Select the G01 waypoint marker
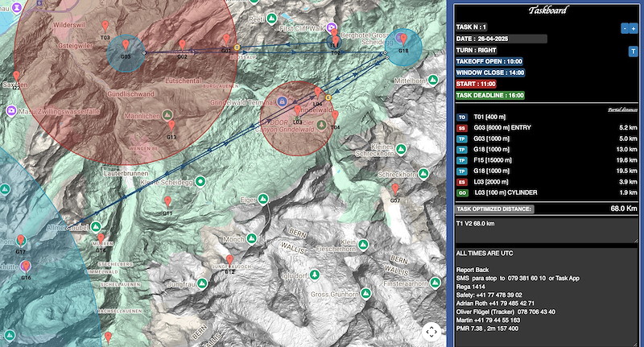 click(x=226, y=39)
